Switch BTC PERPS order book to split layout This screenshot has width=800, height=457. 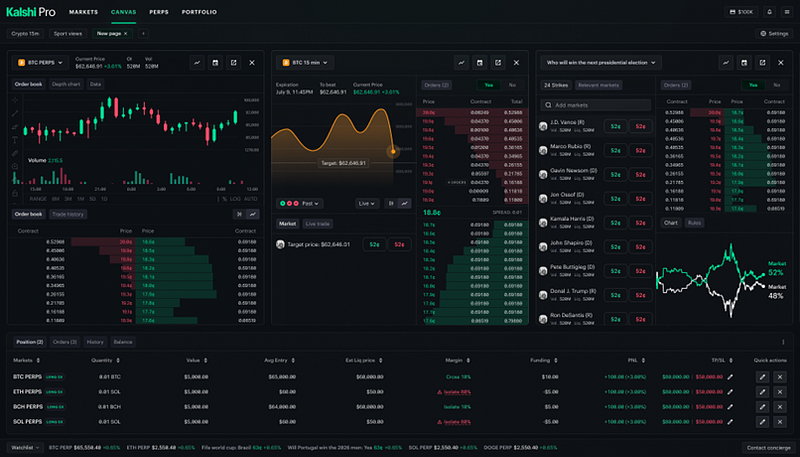pyautogui.click(x=239, y=214)
